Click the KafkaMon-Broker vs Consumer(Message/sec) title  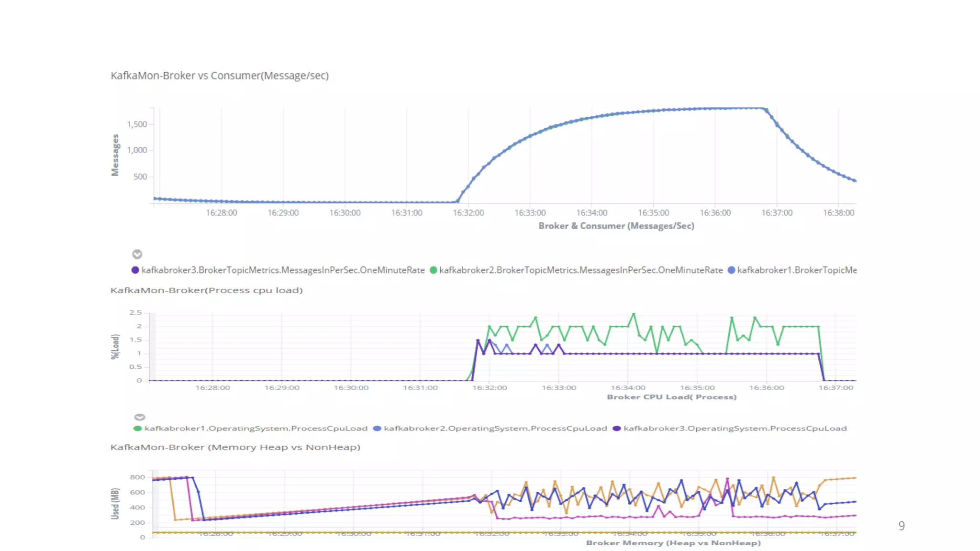220,76
